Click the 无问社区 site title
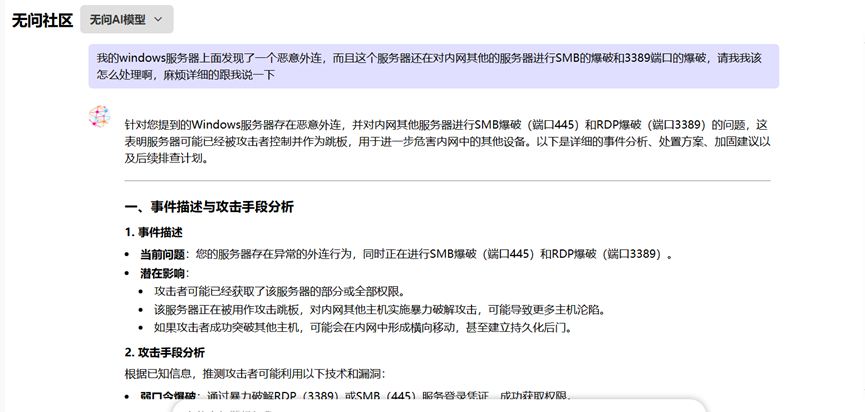This screenshot has height=412, width=865. (x=42, y=20)
